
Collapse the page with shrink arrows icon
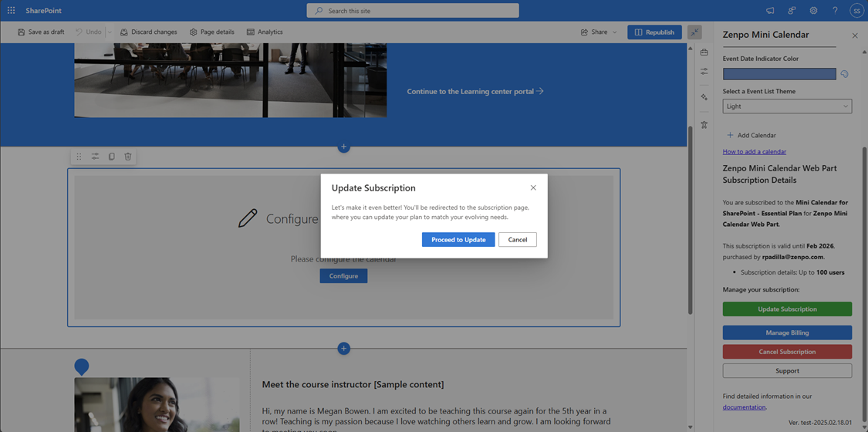pos(694,32)
